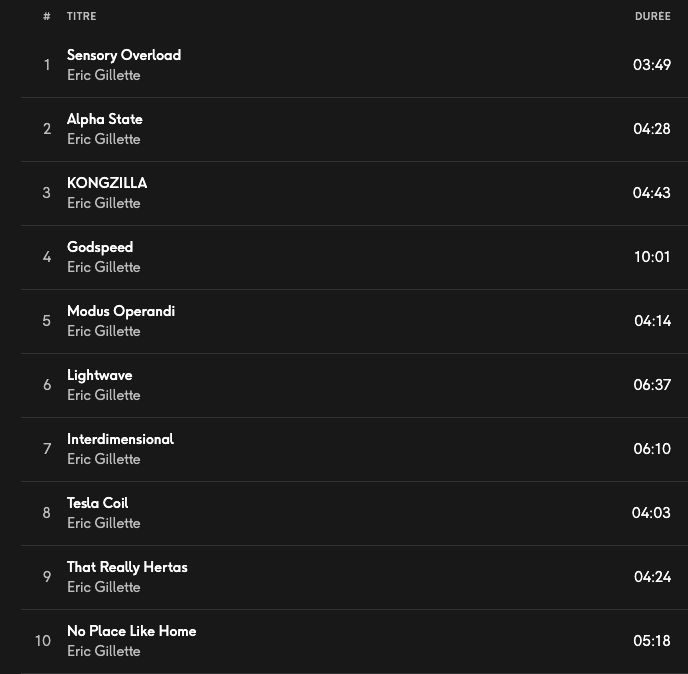Open Eric Gillette artist link under Godspeed
688x674 pixels.
coord(103,267)
